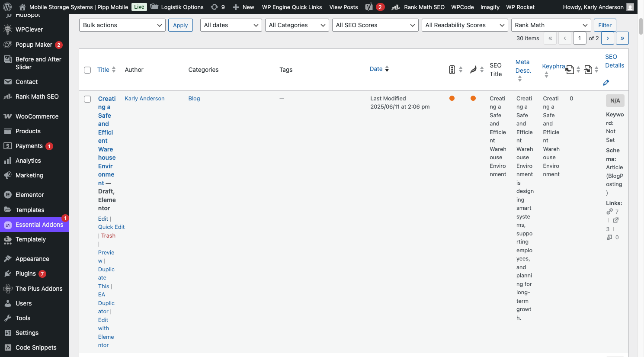Open Settings sidebar menu
Viewport: 644px width, 357px height.
35,333
